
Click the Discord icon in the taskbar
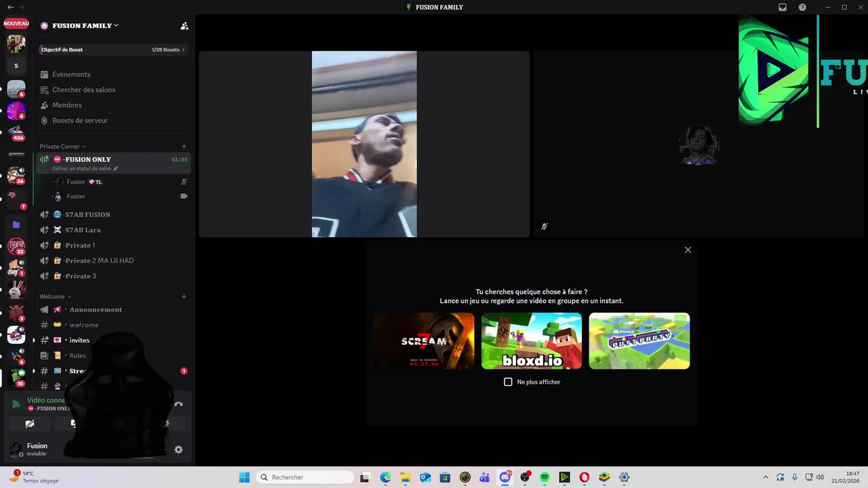click(x=505, y=477)
